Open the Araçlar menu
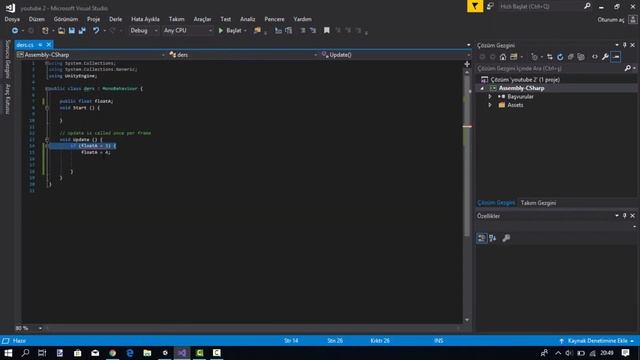The width and height of the screenshot is (640, 360). click(x=202, y=19)
